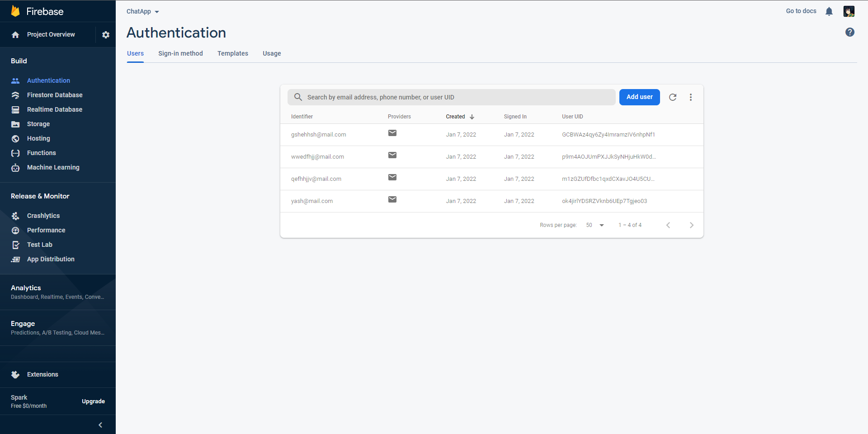Open Authentication in the sidebar
Screen dimensions: 868x434
point(48,80)
